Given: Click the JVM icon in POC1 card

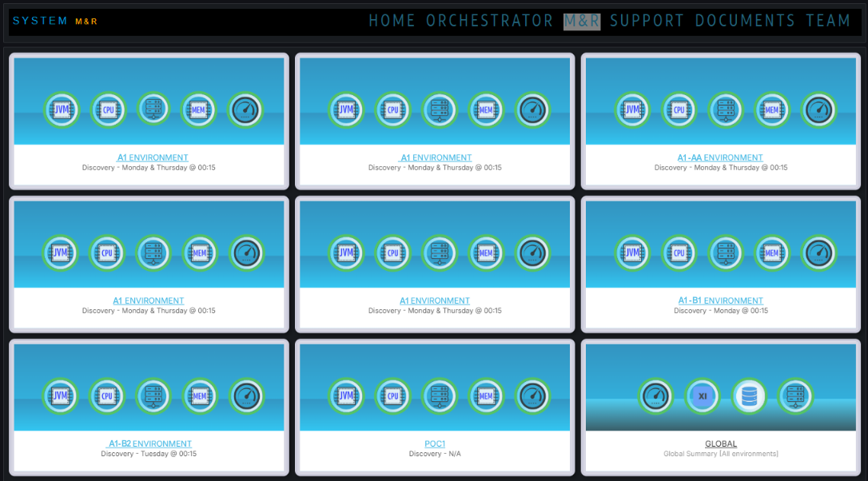Looking at the screenshot, I should click(x=346, y=396).
